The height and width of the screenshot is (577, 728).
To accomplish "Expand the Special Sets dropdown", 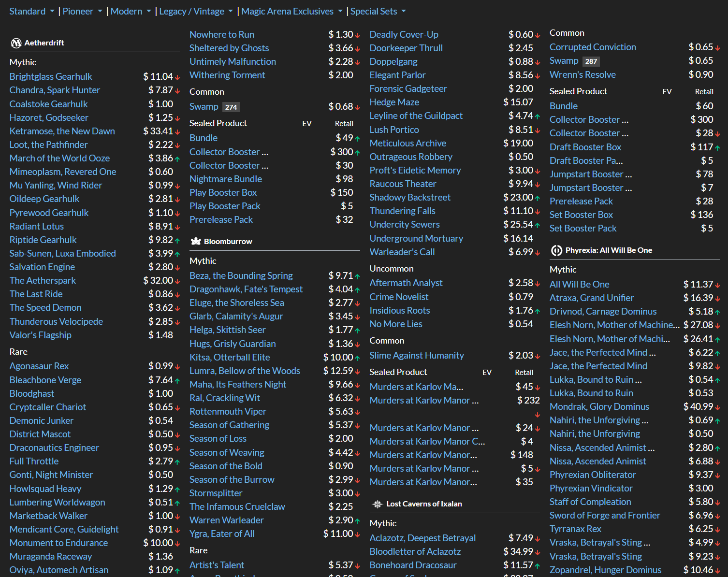I will [x=378, y=11].
